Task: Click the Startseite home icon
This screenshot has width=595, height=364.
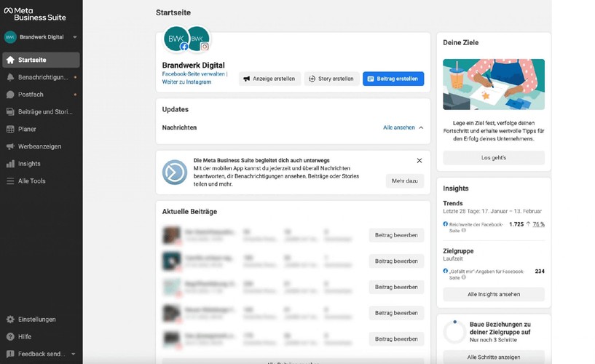Action: coord(10,60)
